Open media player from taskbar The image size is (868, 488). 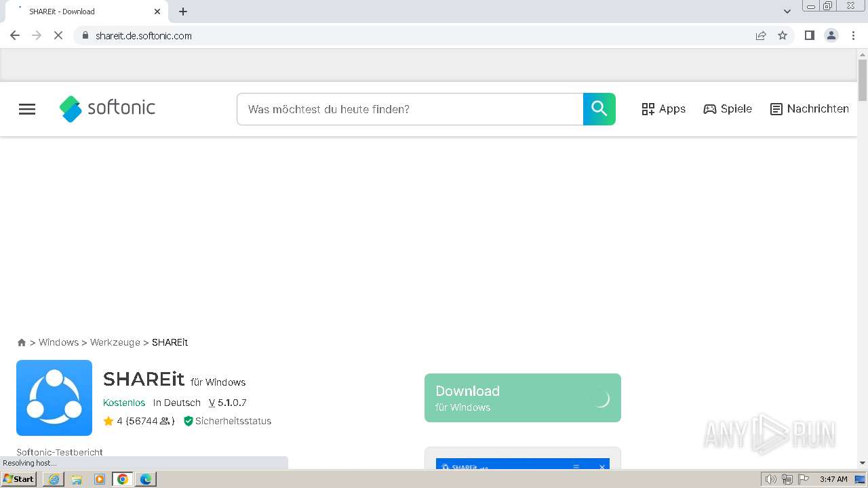click(x=100, y=479)
